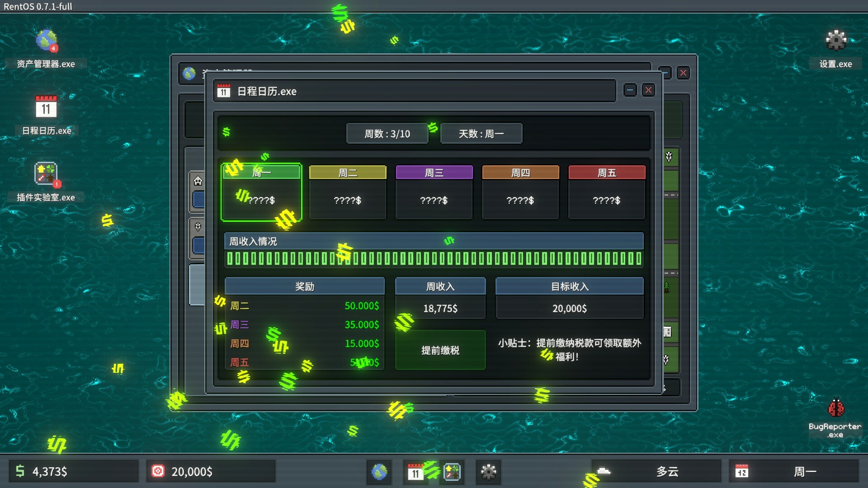Click the gear icon in taskbar

point(488,472)
